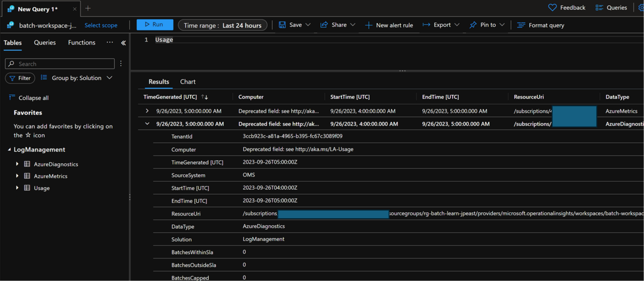Expand the first AzureMetrics result row
This screenshot has width=644, height=281.
click(x=147, y=111)
